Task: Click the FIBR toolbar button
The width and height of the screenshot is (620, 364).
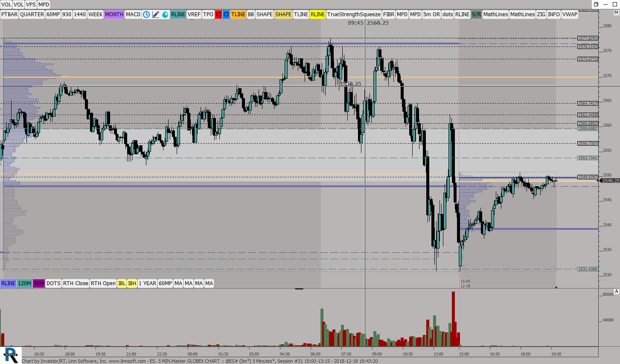Action: point(389,14)
